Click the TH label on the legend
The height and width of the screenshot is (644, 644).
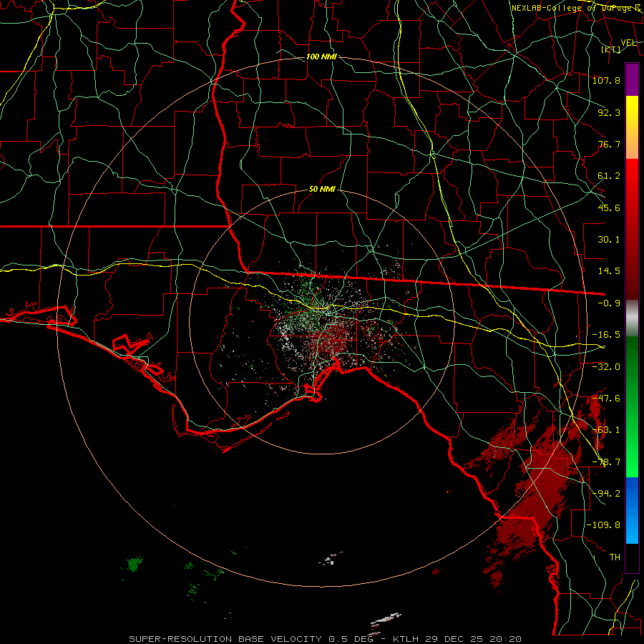pos(615,557)
